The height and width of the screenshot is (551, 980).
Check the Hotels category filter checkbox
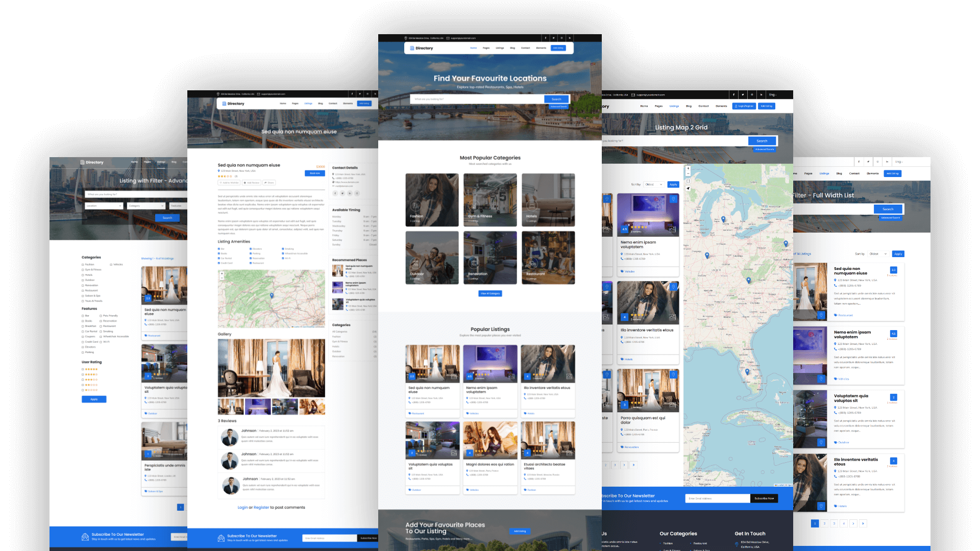83,275
